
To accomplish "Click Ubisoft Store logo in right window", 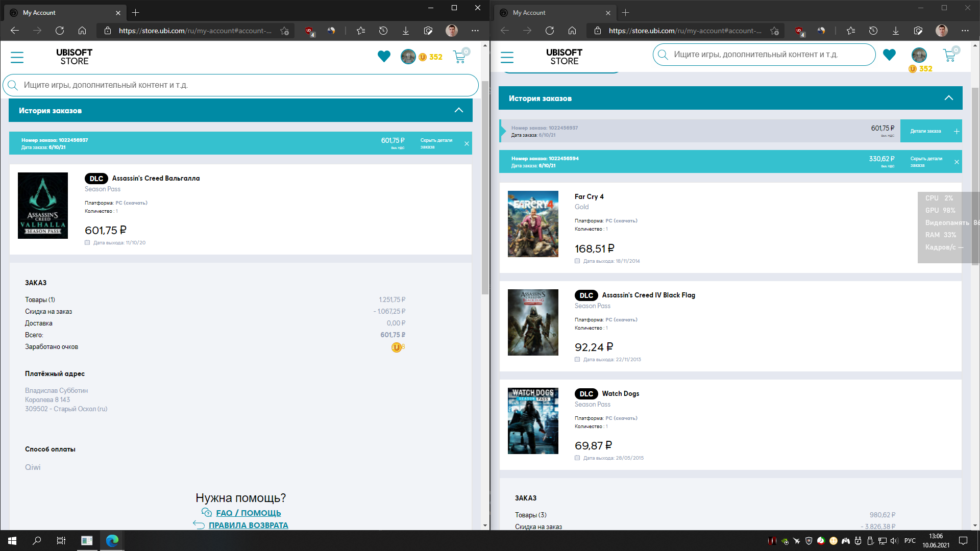I will [564, 57].
